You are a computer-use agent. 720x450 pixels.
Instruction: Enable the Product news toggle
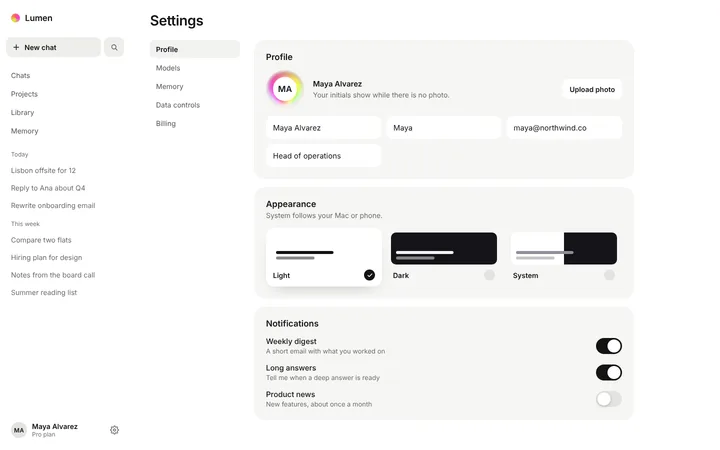(609, 399)
